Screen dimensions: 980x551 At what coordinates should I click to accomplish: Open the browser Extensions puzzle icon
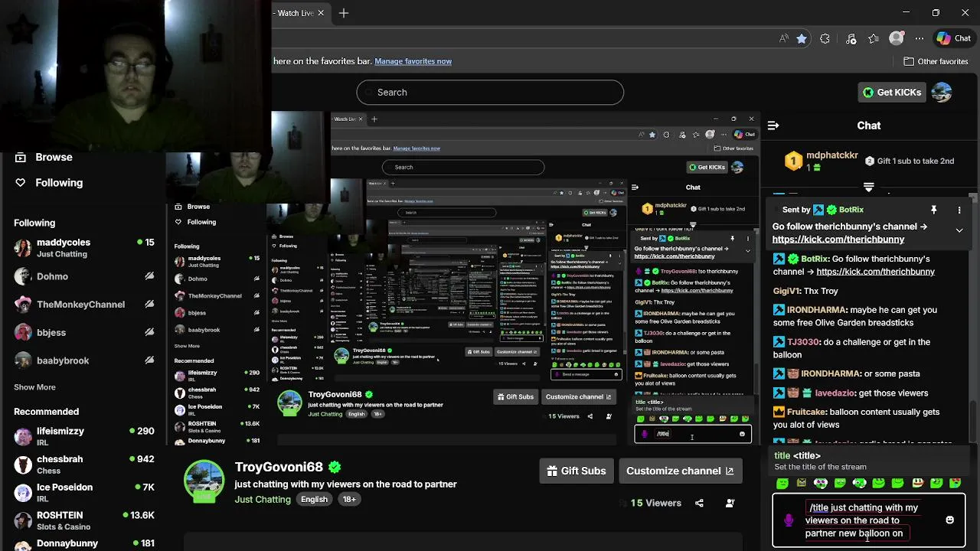(x=825, y=38)
